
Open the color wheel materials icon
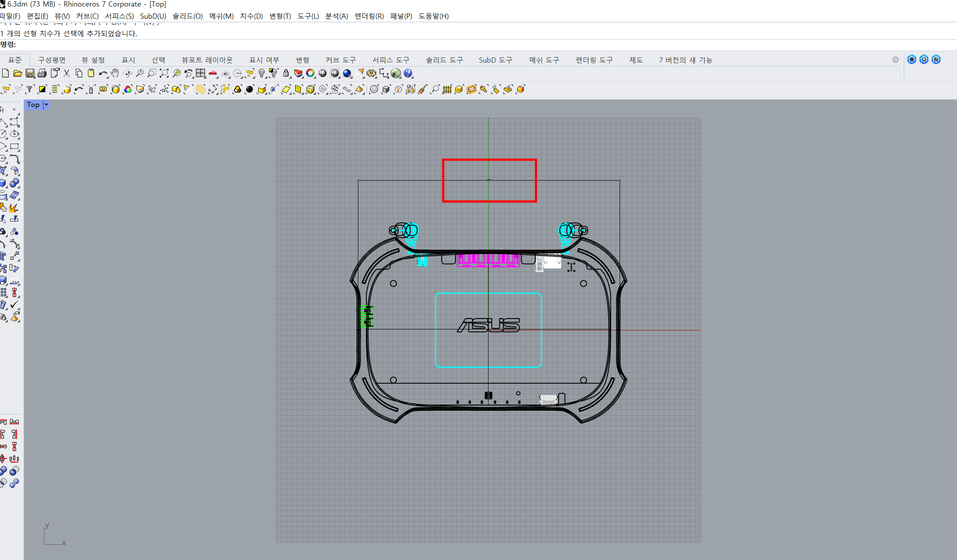click(310, 73)
